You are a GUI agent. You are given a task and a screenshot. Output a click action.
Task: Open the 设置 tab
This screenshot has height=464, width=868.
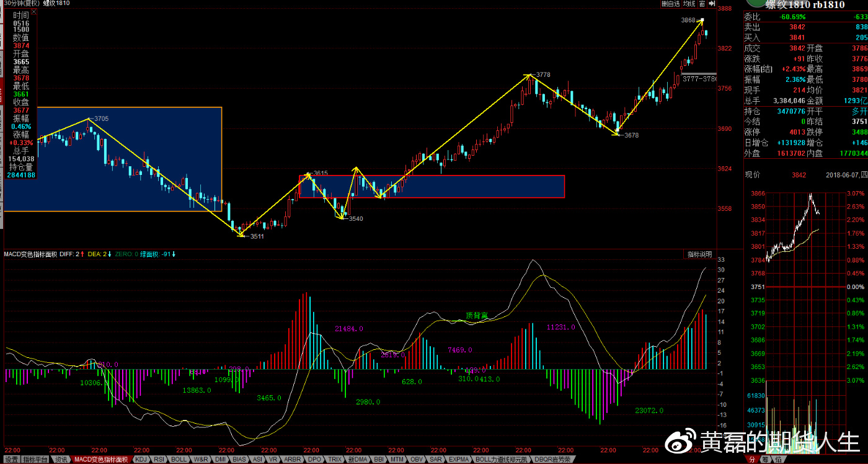12,460
